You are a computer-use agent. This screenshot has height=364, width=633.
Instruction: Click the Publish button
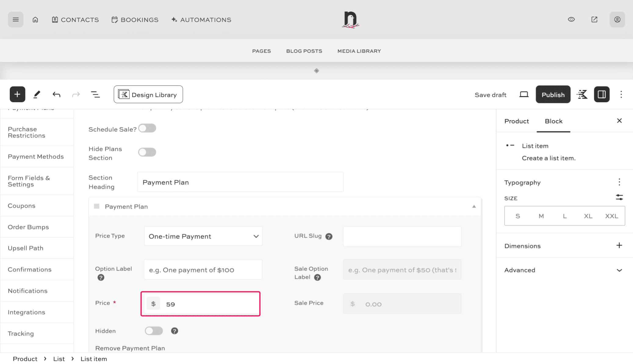[553, 94]
